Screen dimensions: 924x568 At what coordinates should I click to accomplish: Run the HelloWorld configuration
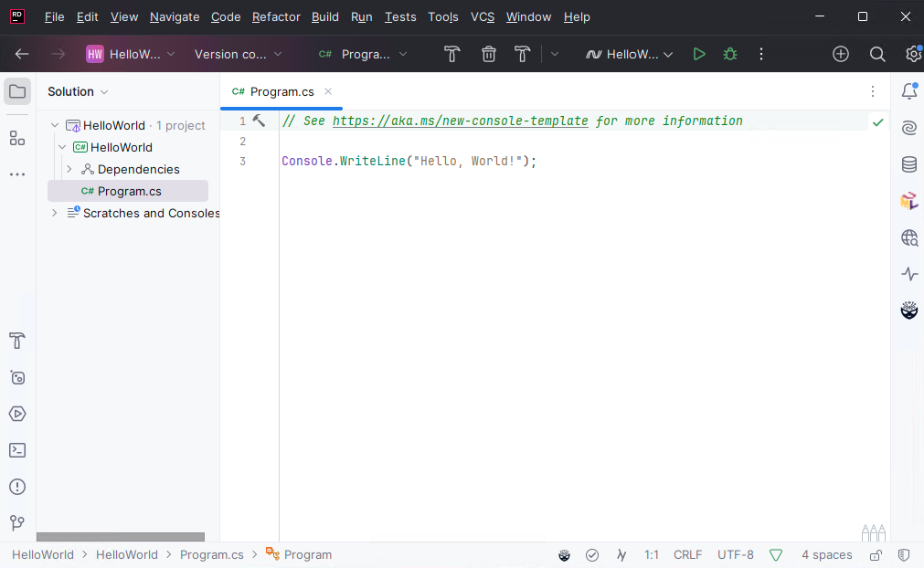(x=699, y=54)
